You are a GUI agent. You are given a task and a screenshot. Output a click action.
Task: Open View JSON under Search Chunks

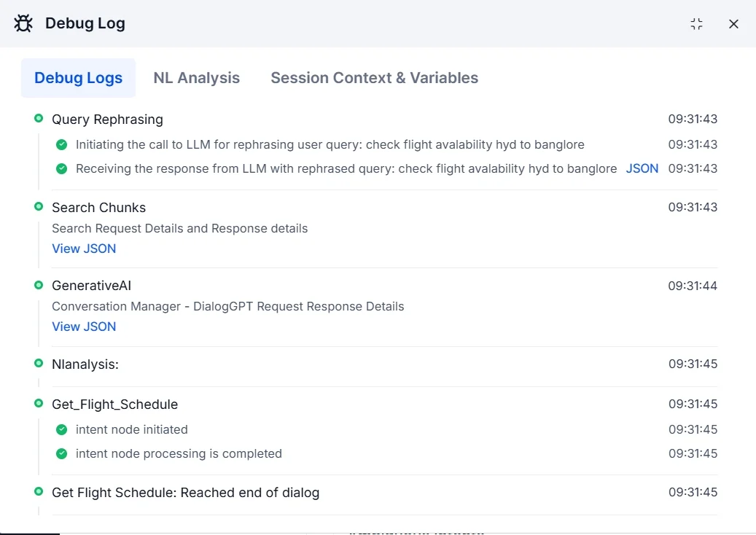[x=84, y=249]
